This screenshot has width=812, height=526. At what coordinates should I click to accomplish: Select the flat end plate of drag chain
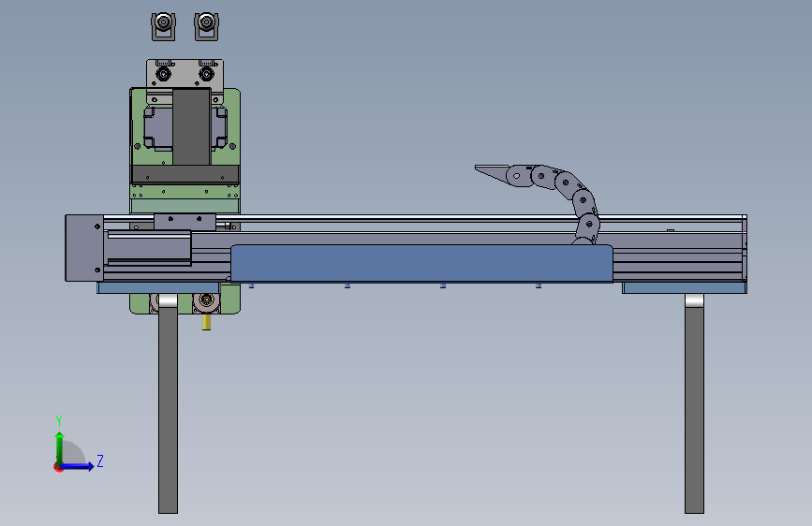tap(492, 172)
